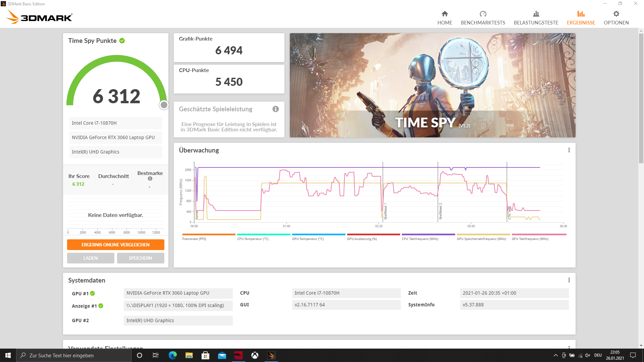Click the GPU-Auslastung red color bar

(373, 235)
